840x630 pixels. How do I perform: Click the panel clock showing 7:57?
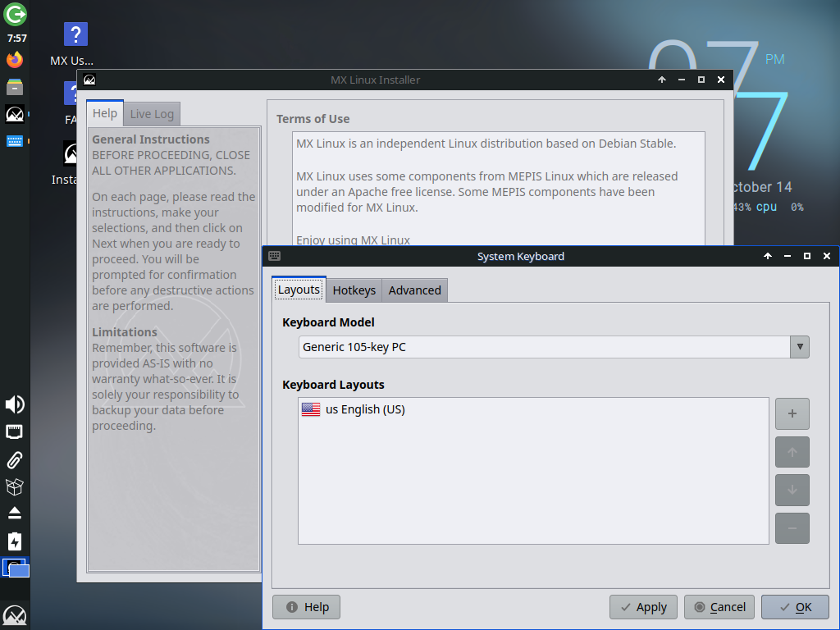[17, 38]
